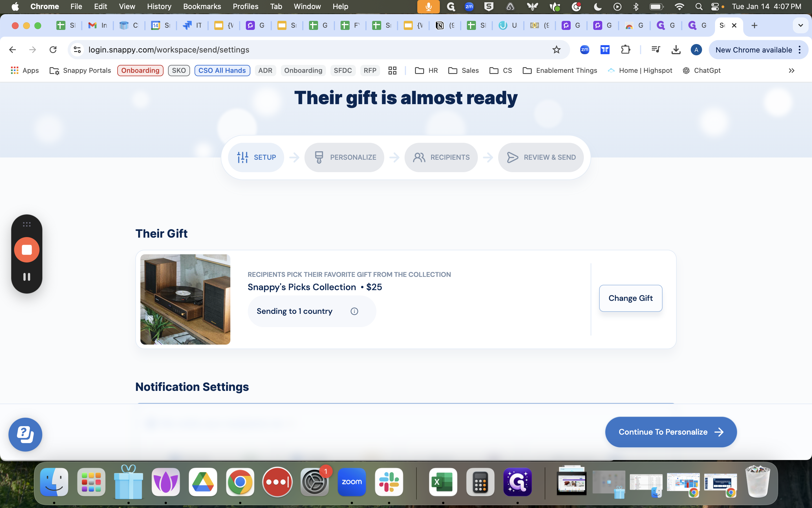Click the browser back arrow
The image size is (812, 508).
(x=13, y=50)
